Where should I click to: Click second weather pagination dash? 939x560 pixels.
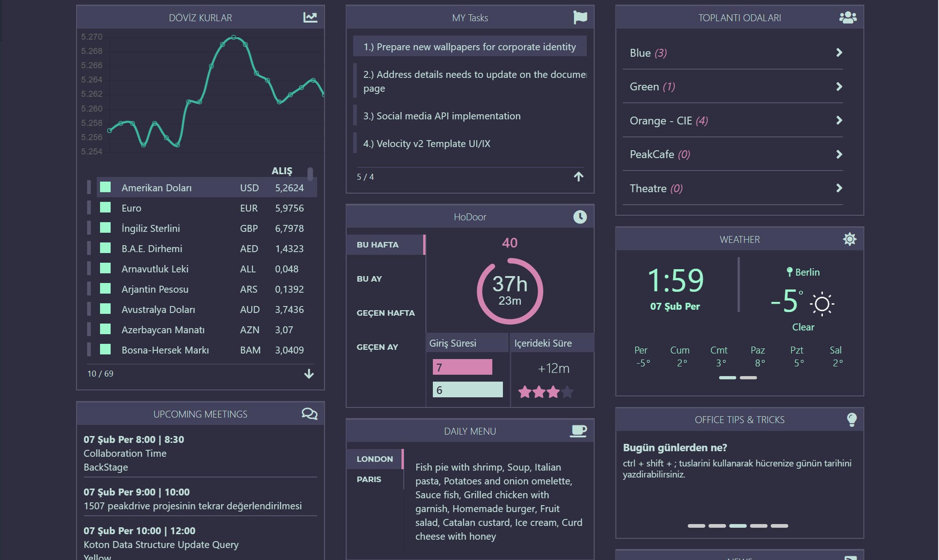tap(748, 377)
